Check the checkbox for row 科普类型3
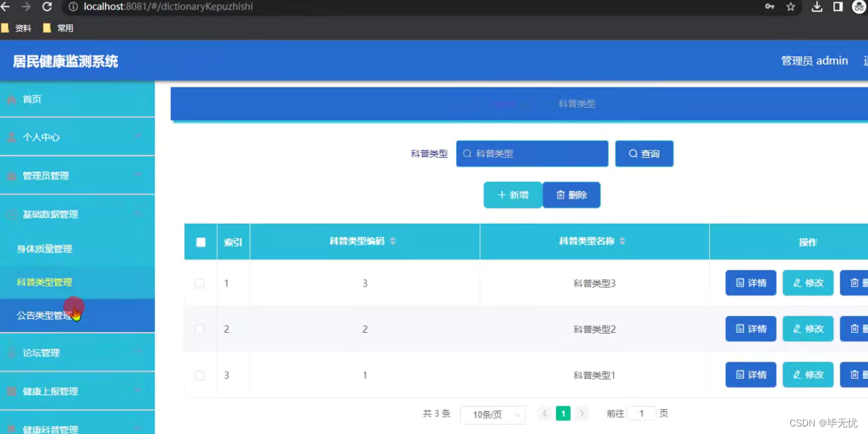The image size is (868, 434). click(200, 283)
